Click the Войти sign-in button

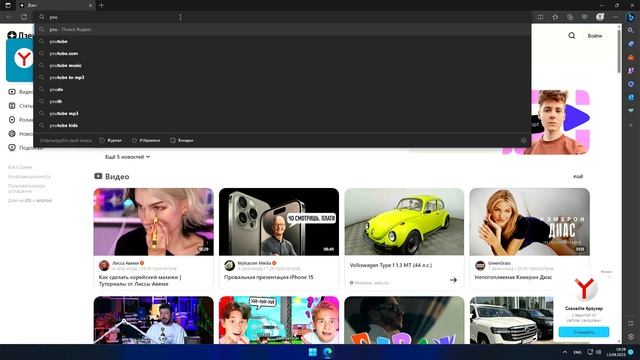[595, 36]
